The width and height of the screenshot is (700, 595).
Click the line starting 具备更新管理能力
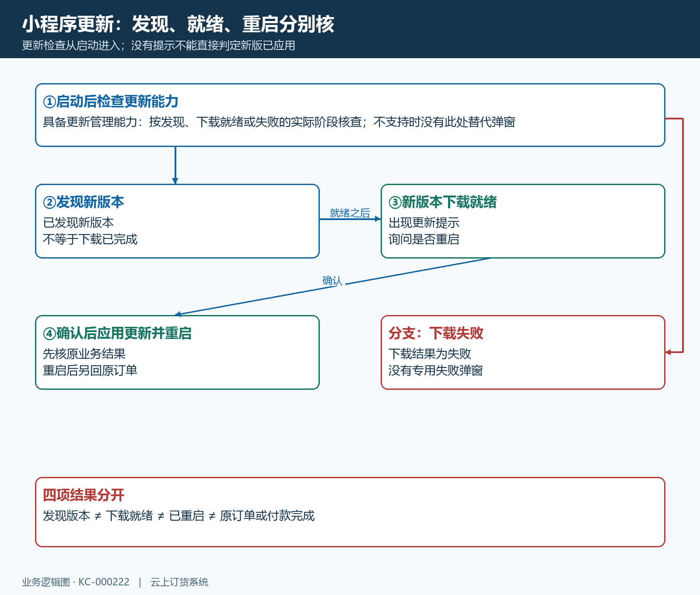(279, 122)
